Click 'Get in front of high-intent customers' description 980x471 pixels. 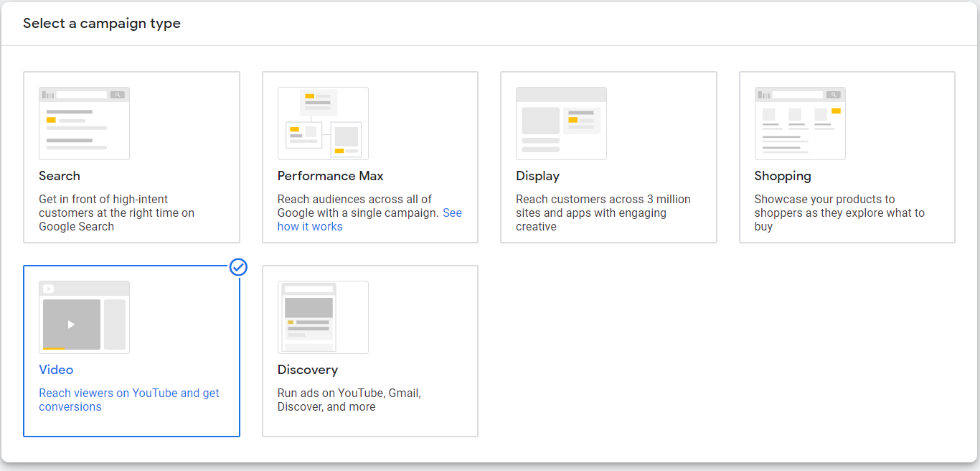(117, 213)
